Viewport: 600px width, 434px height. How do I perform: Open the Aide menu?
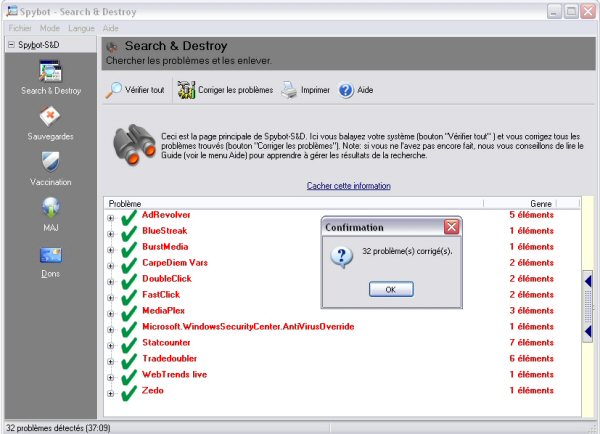coord(111,28)
